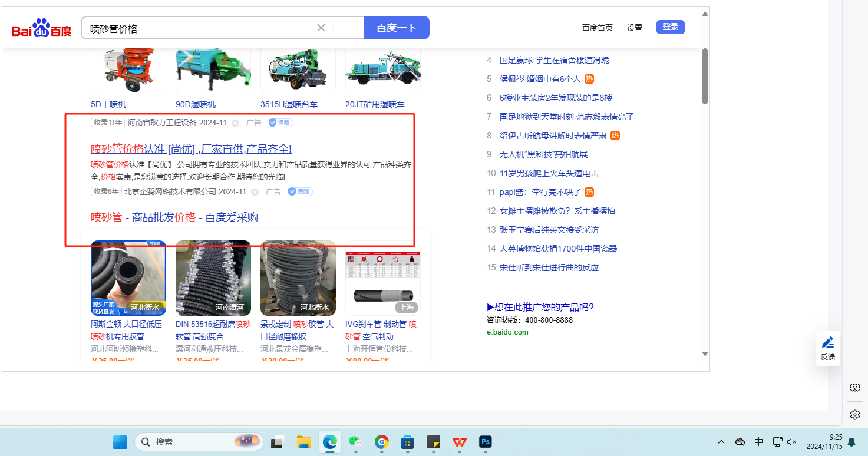
Task: Click the 热 tag beside 侯佩岑 婚姻中有6个人
Action: pyautogui.click(x=589, y=79)
